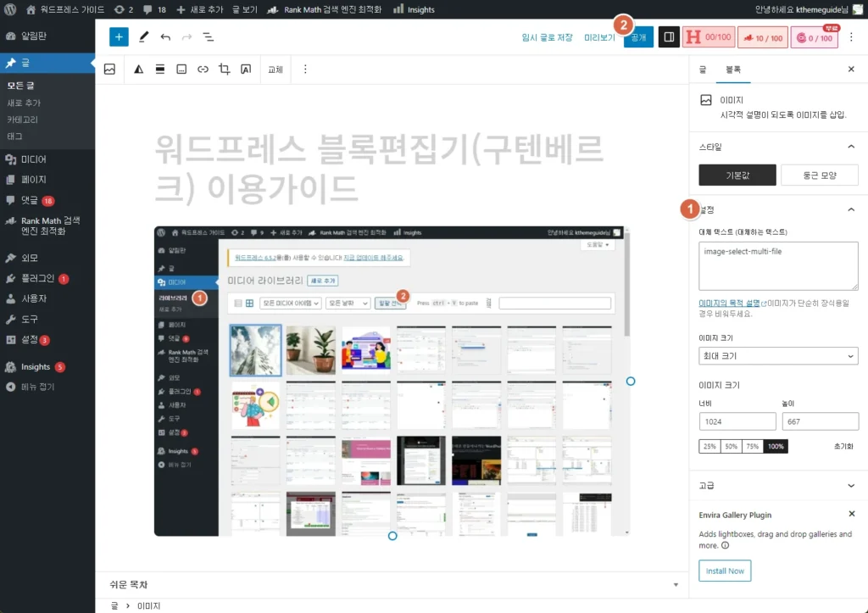
Task: Click the blue 공개 publish button
Action: (x=638, y=37)
